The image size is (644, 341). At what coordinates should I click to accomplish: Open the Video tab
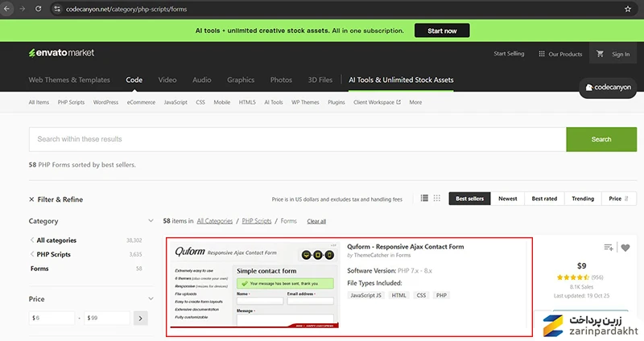pyautogui.click(x=167, y=80)
